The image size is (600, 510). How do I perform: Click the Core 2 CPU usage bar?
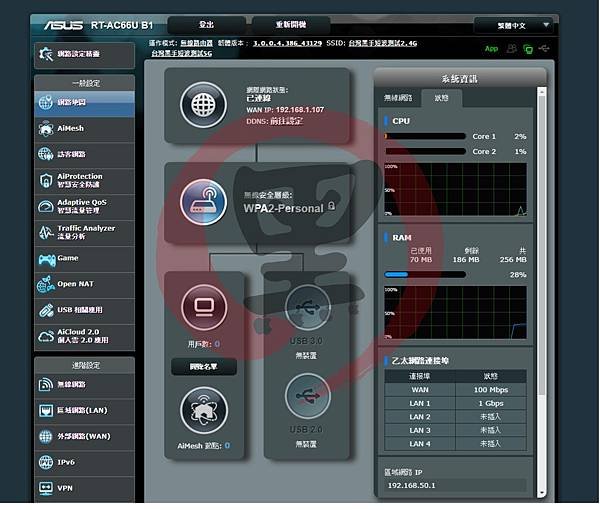(x=425, y=152)
